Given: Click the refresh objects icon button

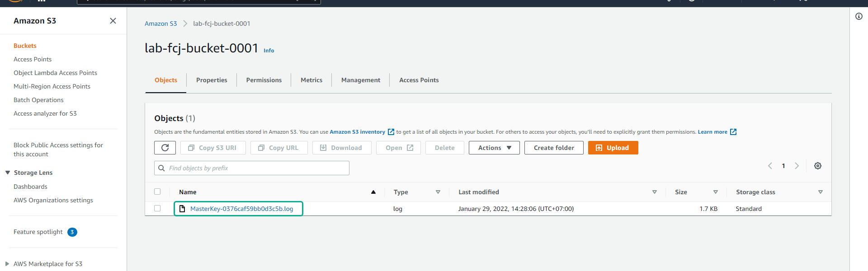Looking at the screenshot, I should [165, 148].
